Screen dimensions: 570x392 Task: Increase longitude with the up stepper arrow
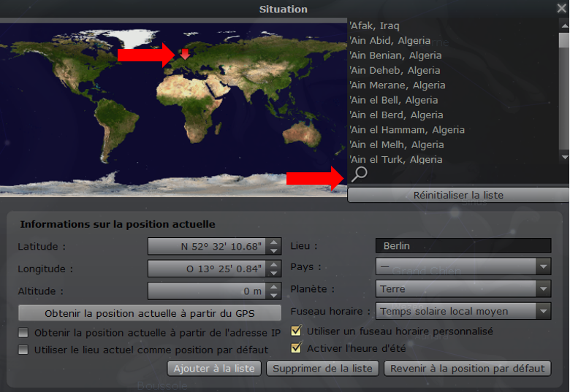[x=274, y=264]
